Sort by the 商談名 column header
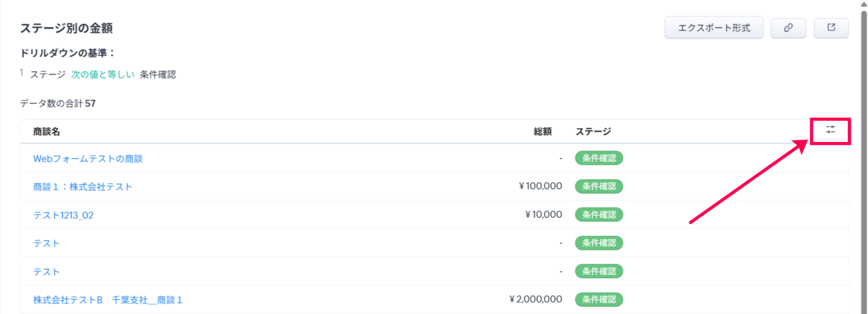Image resolution: width=868 pixels, height=314 pixels. 47,132
